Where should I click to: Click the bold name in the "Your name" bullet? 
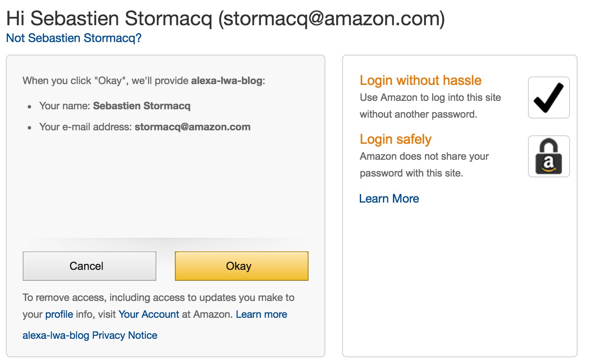[142, 106]
